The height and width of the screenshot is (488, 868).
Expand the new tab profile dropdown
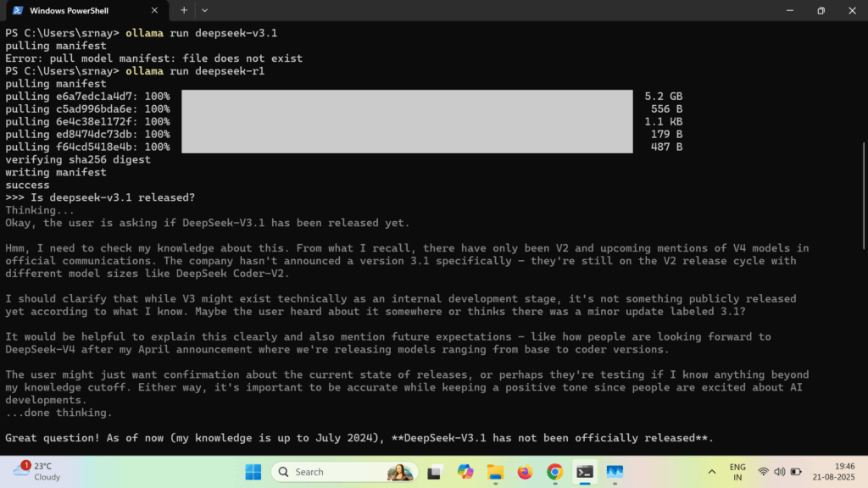tap(205, 10)
